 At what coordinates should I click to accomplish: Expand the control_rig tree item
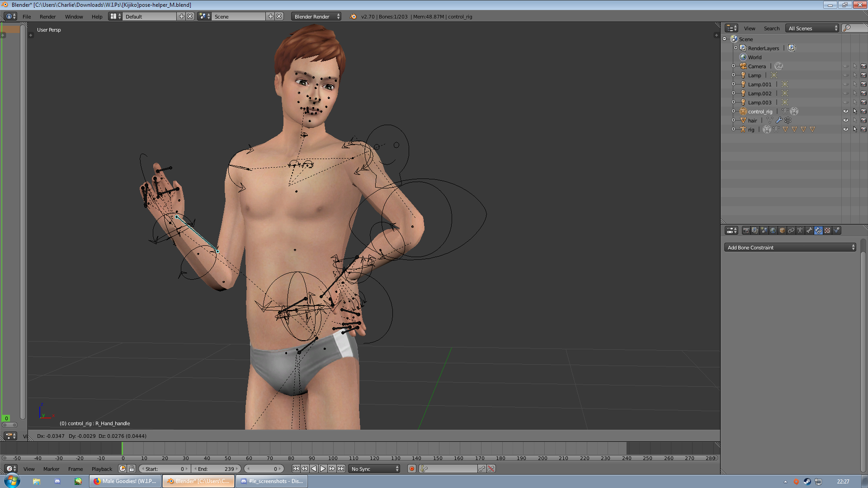coord(733,111)
